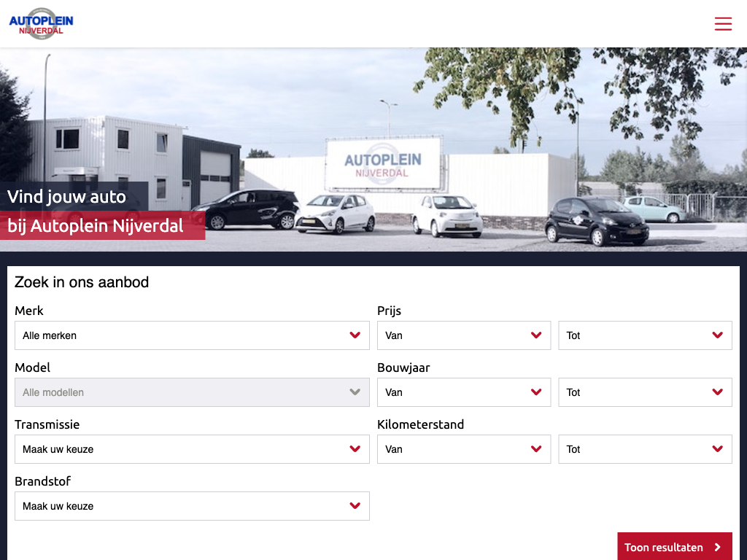747x560 pixels.
Task: Select the Prijs 'Tot' dropdown
Action: pos(644,335)
